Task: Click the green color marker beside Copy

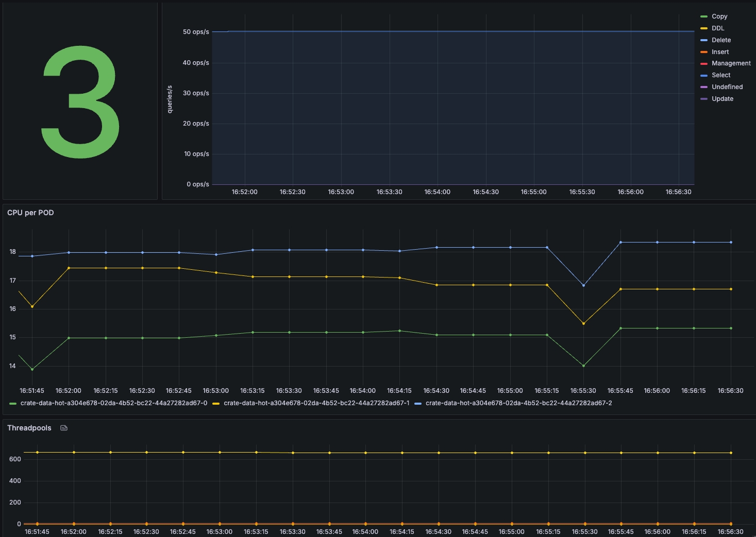Action: pyautogui.click(x=704, y=16)
